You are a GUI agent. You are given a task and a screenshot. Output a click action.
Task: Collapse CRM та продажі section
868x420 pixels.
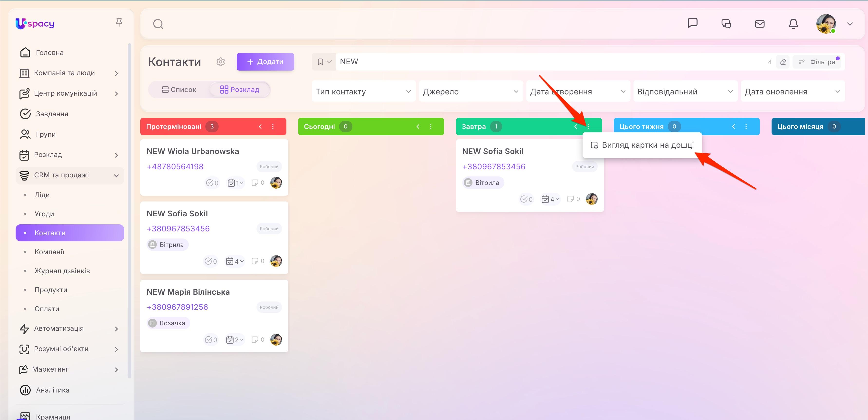[70, 175]
